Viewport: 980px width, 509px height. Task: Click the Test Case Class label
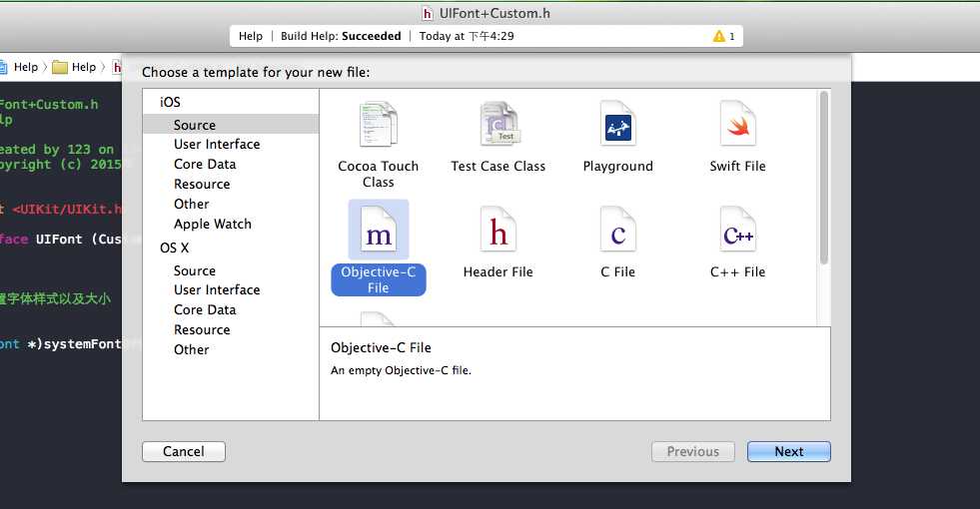pyautogui.click(x=498, y=166)
